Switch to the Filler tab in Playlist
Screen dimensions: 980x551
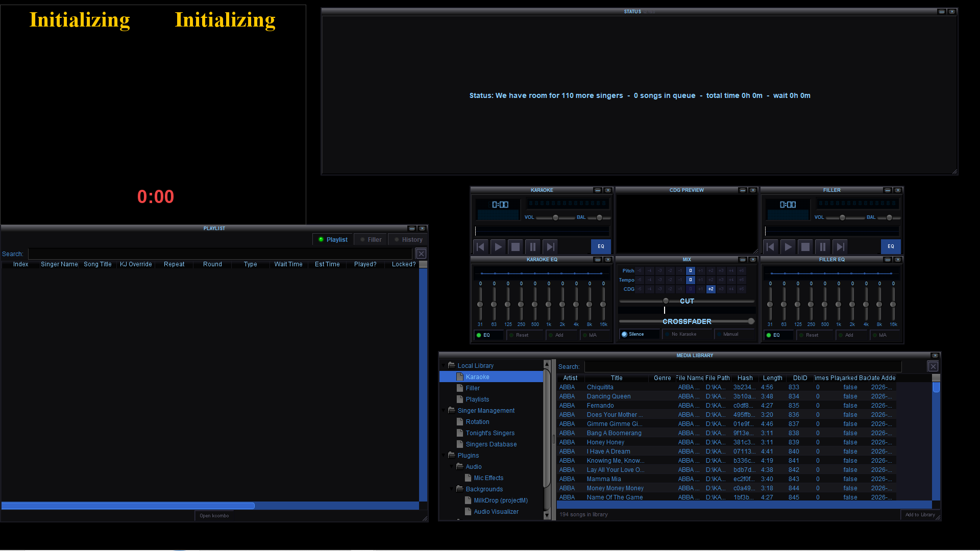[371, 239]
